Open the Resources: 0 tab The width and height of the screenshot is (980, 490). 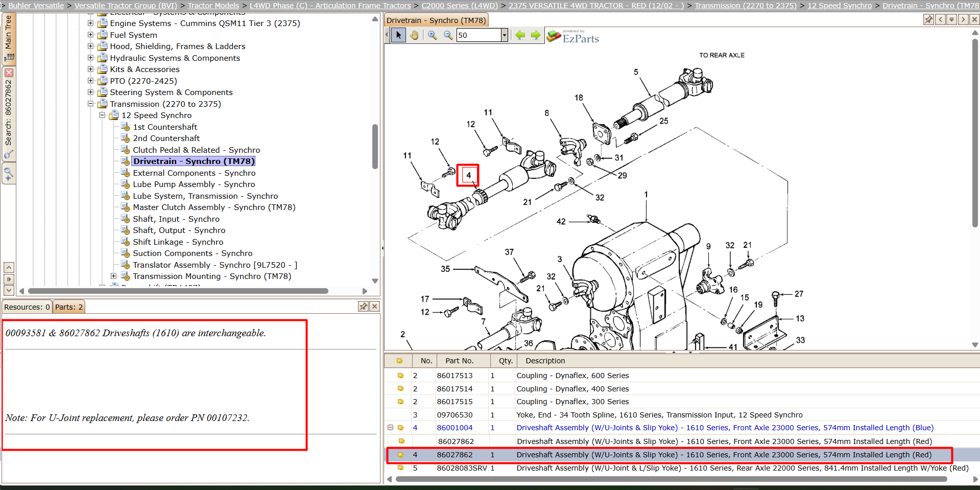point(27,307)
